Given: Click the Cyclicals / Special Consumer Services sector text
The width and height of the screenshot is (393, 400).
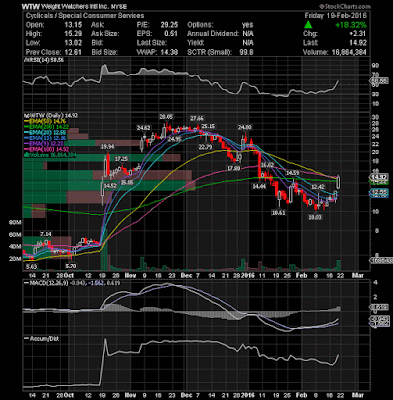Looking at the screenshot, I should (85, 16).
